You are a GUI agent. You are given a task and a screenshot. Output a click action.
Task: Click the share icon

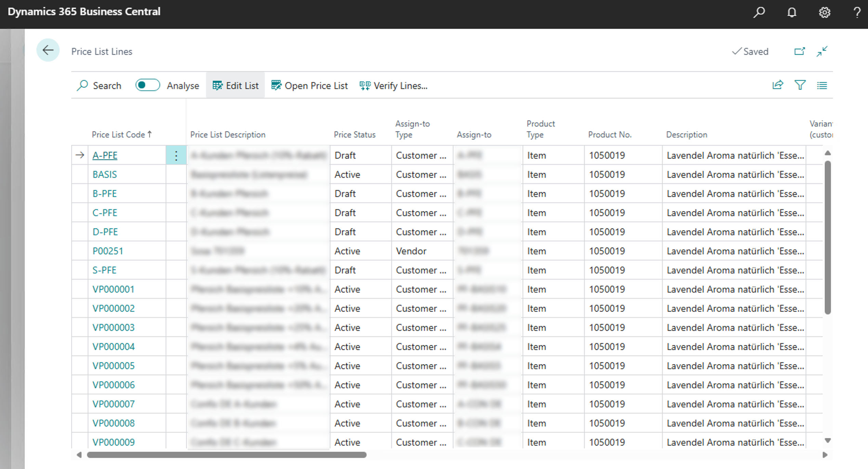(778, 85)
